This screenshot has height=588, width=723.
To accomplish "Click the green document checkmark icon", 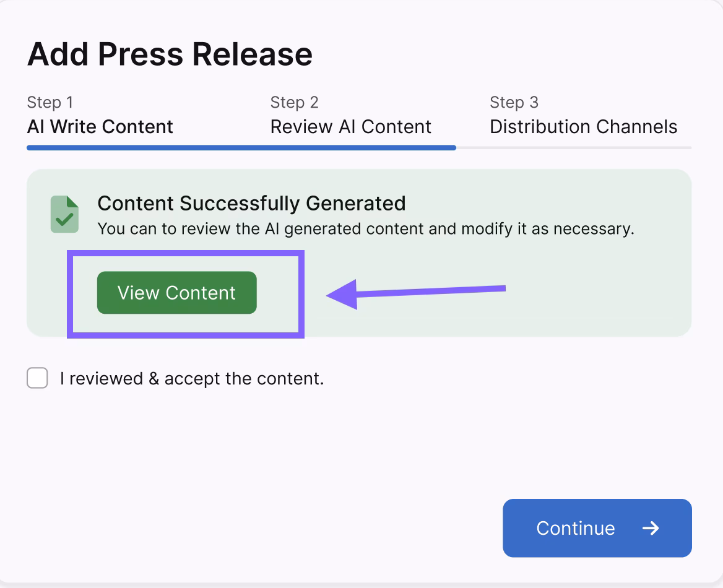I will pos(64,214).
